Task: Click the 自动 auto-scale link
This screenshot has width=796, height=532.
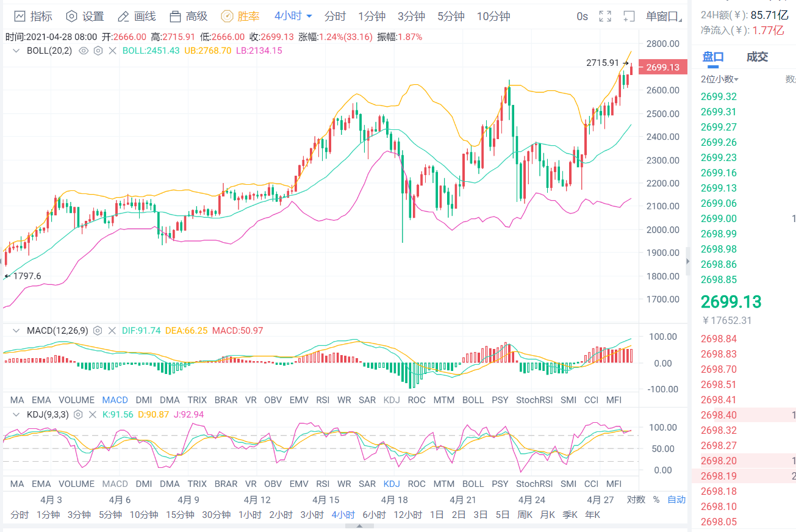Action: pyautogui.click(x=676, y=499)
